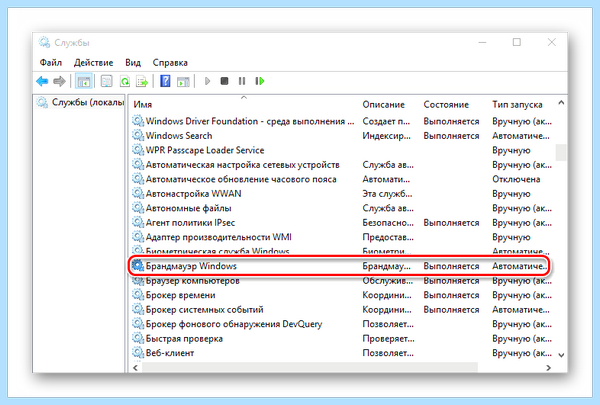Select Windows Search service row

coord(341,136)
